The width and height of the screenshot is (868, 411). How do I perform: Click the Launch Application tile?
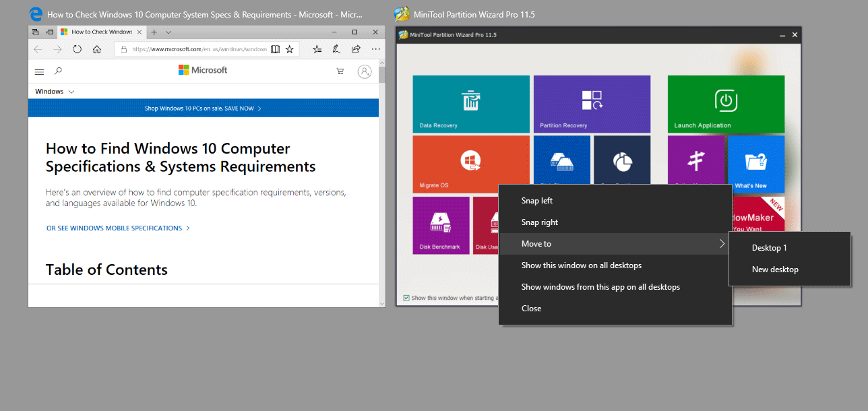coord(726,104)
